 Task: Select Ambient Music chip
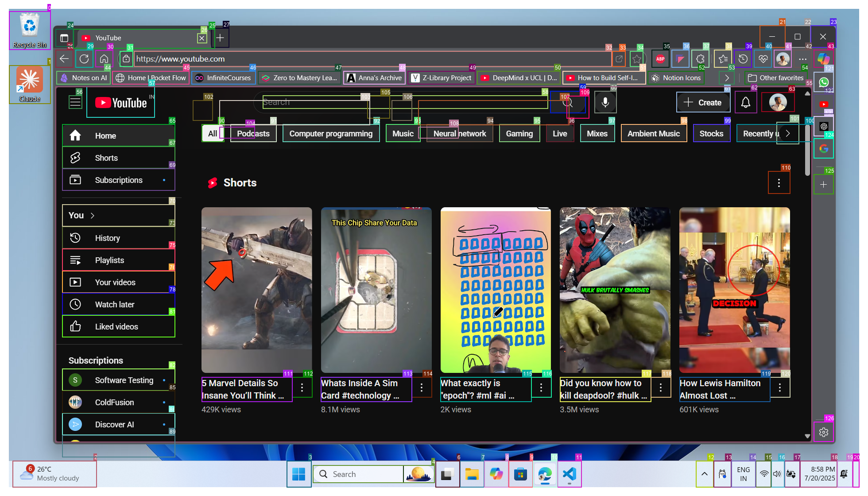coord(654,133)
